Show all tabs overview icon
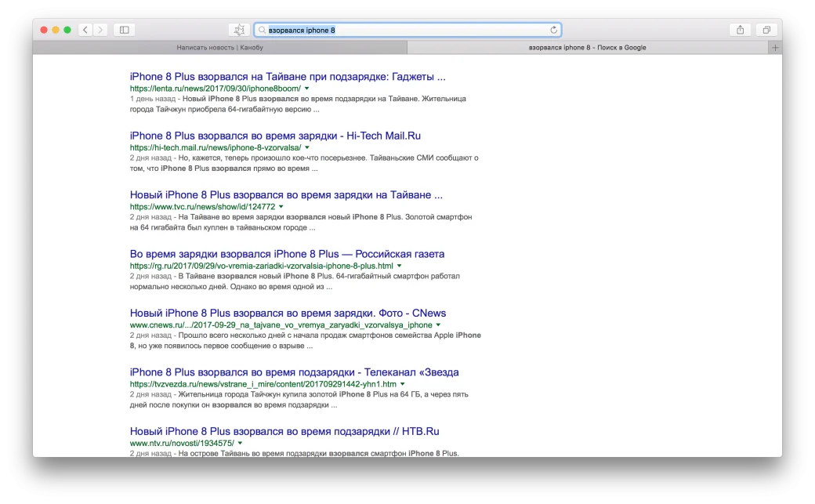 766,30
